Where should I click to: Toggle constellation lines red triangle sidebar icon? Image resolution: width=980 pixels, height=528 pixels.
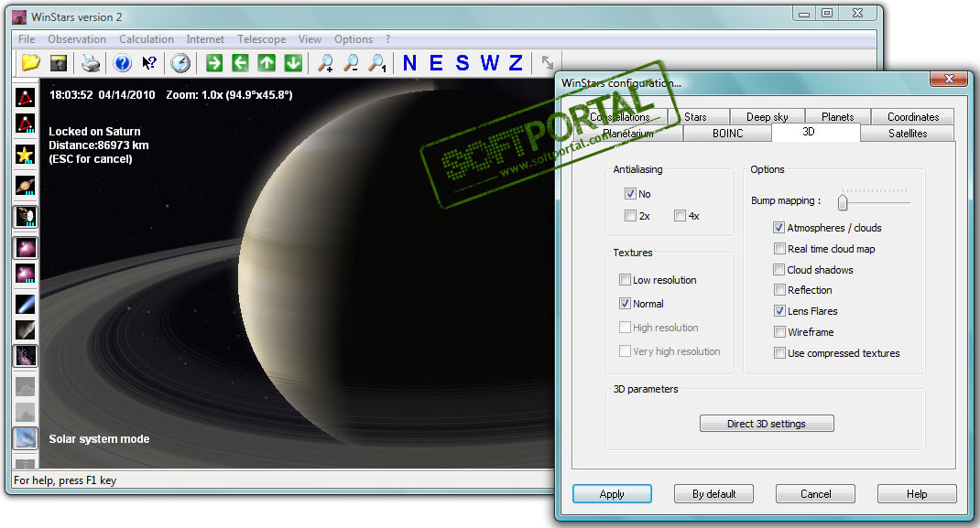pyautogui.click(x=25, y=97)
